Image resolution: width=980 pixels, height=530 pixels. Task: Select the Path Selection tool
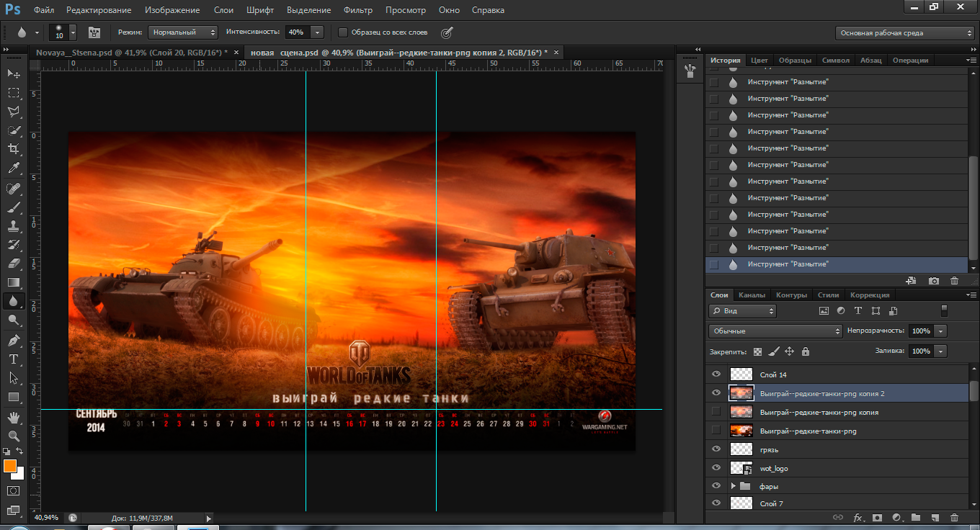click(x=14, y=377)
